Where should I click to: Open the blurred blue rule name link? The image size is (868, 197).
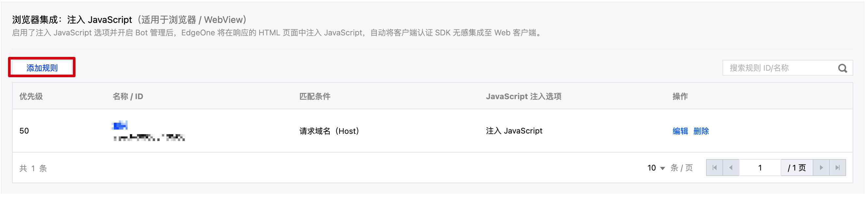pyautogui.click(x=120, y=125)
